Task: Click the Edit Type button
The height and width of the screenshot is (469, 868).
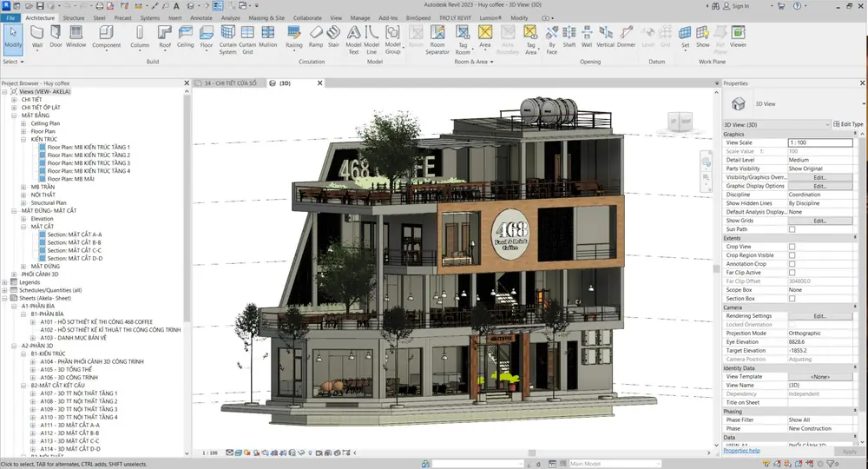Action: 848,124
